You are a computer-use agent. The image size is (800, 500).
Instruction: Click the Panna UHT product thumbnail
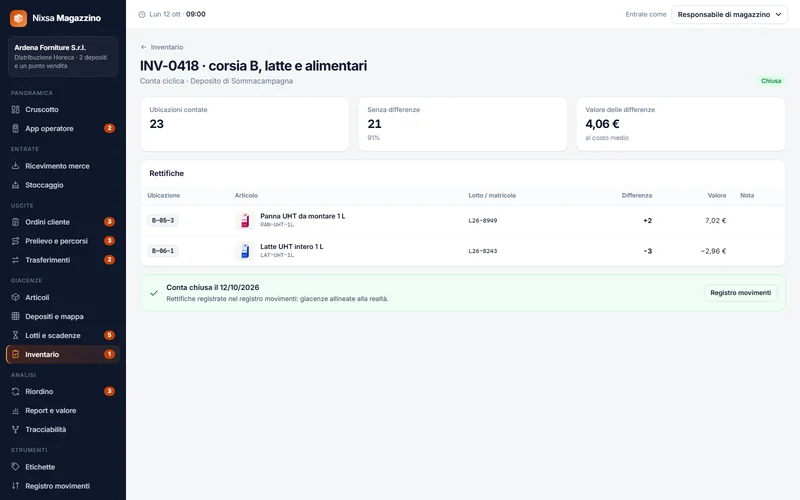click(245, 220)
